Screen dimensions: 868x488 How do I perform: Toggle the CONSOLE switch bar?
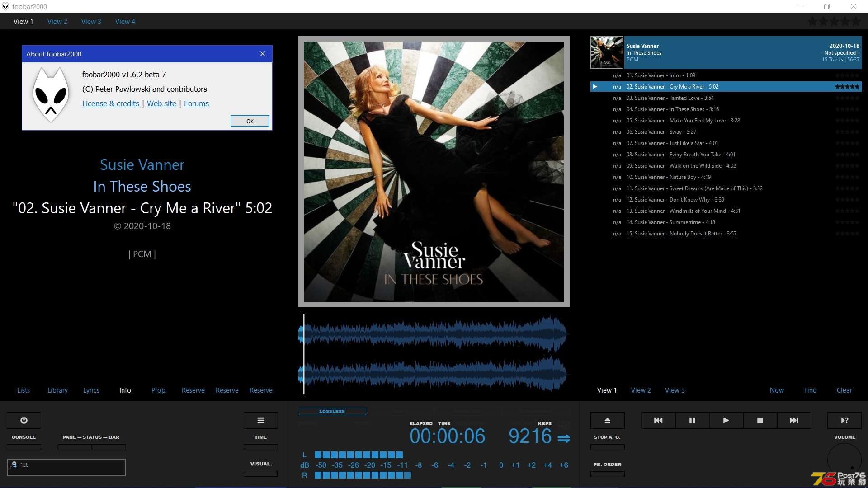point(24,447)
